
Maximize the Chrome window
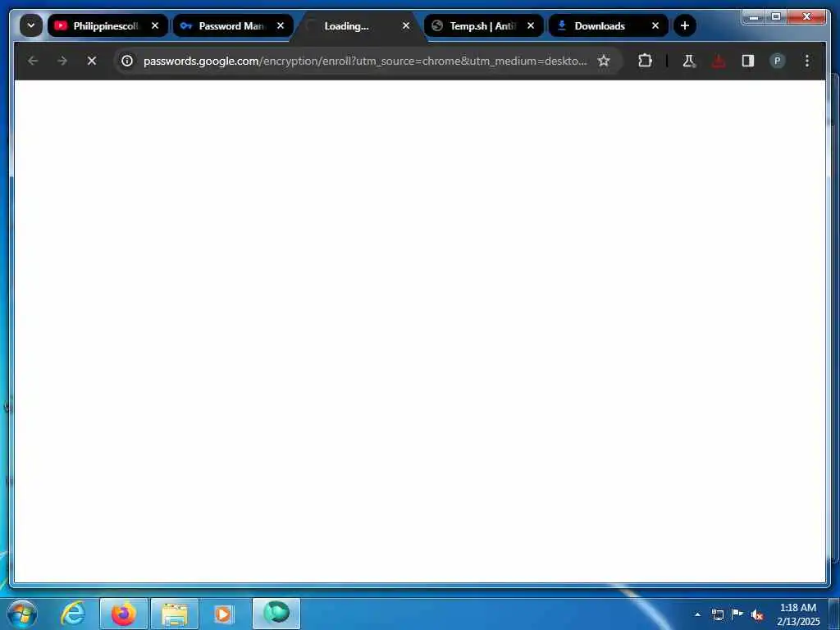point(776,17)
